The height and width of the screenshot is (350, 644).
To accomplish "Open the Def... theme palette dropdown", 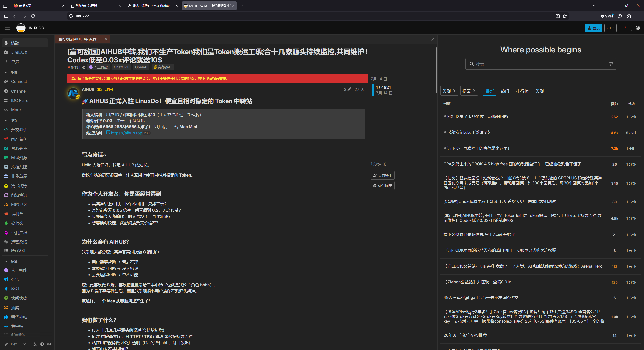I will pyautogui.click(x=15, y=344).
